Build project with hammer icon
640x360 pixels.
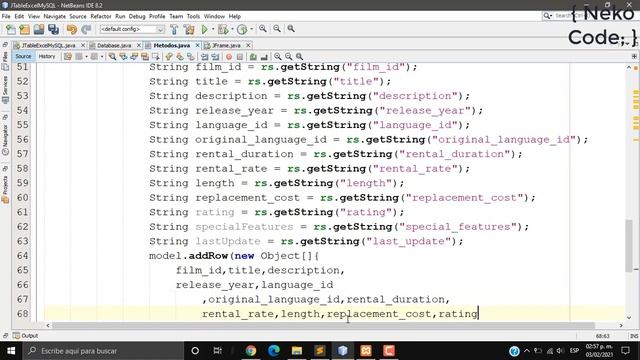pyautogui.click(x=174, y=29)
